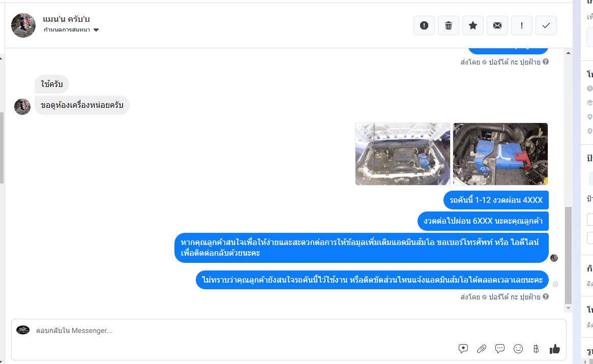
Task: Attach a file with paperclip icon
Action: coord(482,349)
